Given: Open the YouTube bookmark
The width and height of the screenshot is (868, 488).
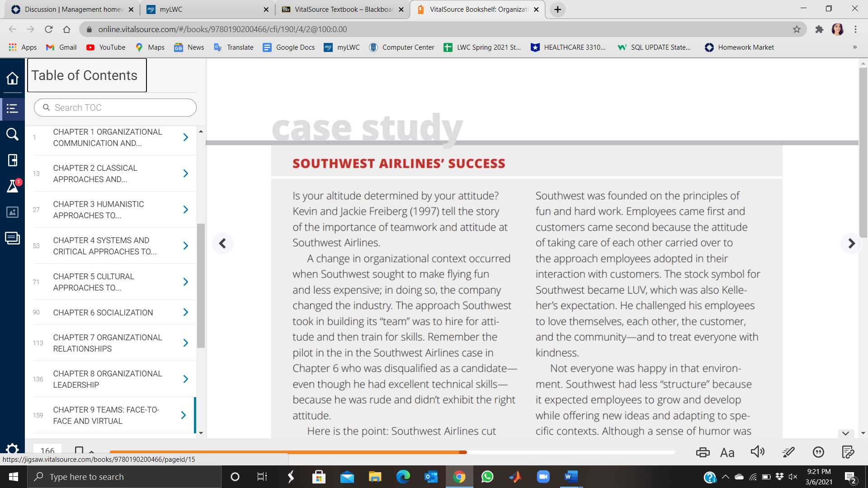Looking at the screenshot, I should click(x=106, y=47).
